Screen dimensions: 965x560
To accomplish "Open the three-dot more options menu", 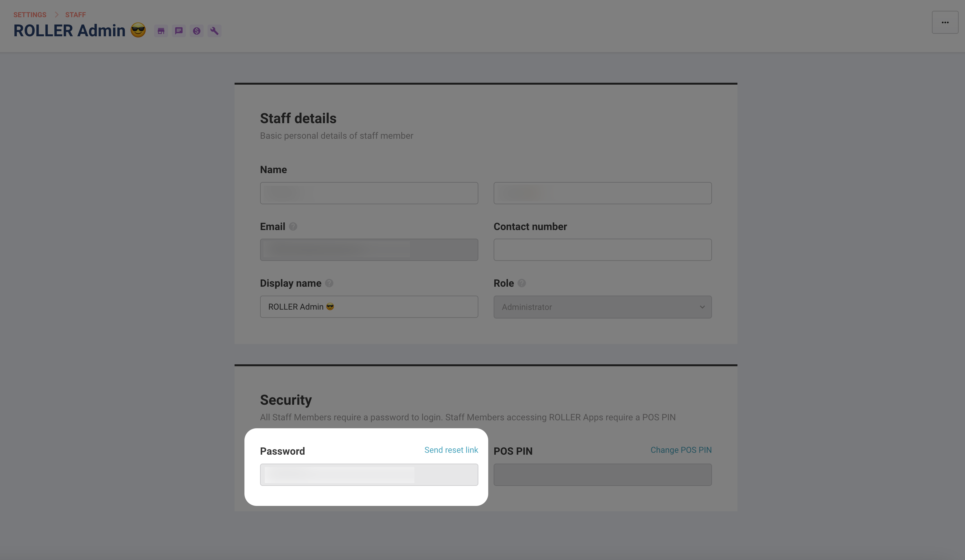I will click(x=945, y=22).
